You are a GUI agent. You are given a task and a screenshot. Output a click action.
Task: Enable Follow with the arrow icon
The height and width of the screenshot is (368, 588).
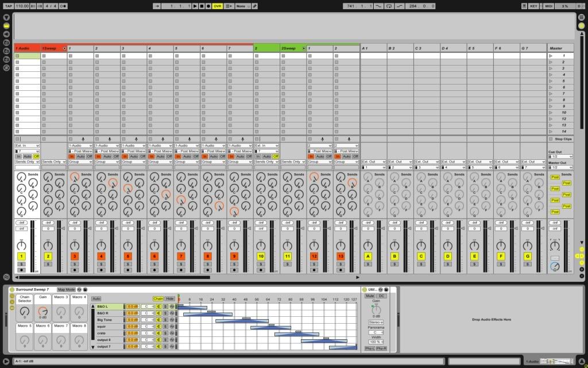pyautogui.click(x=157, y=6)
